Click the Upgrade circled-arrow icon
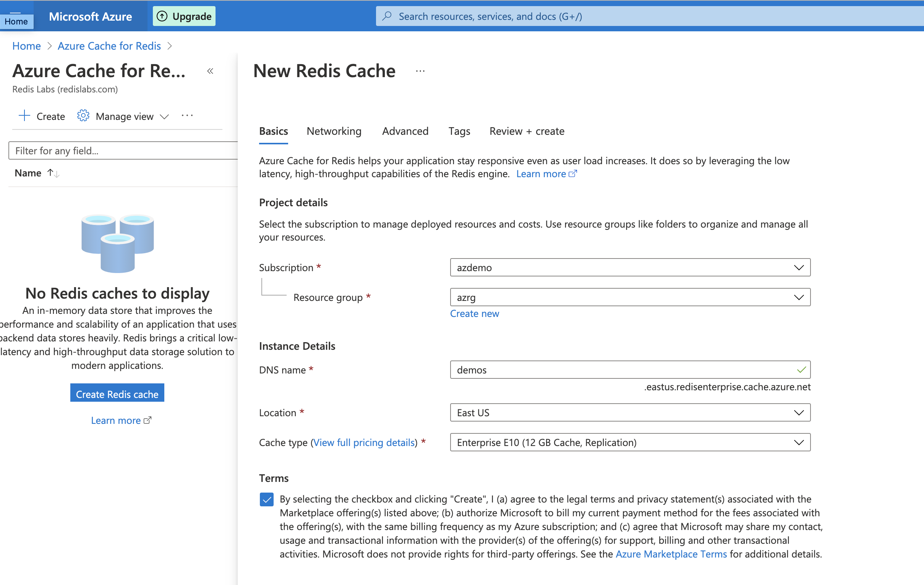 (x=162, y=16)
